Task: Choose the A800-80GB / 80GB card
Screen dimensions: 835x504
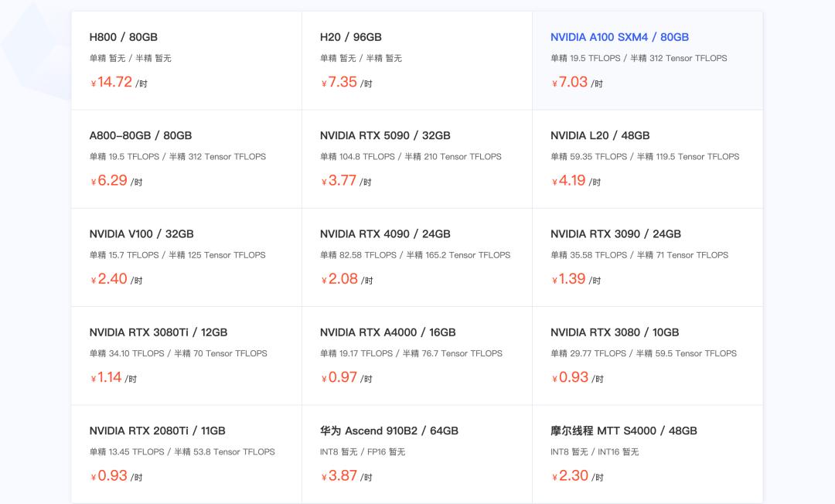Action: 186,158
